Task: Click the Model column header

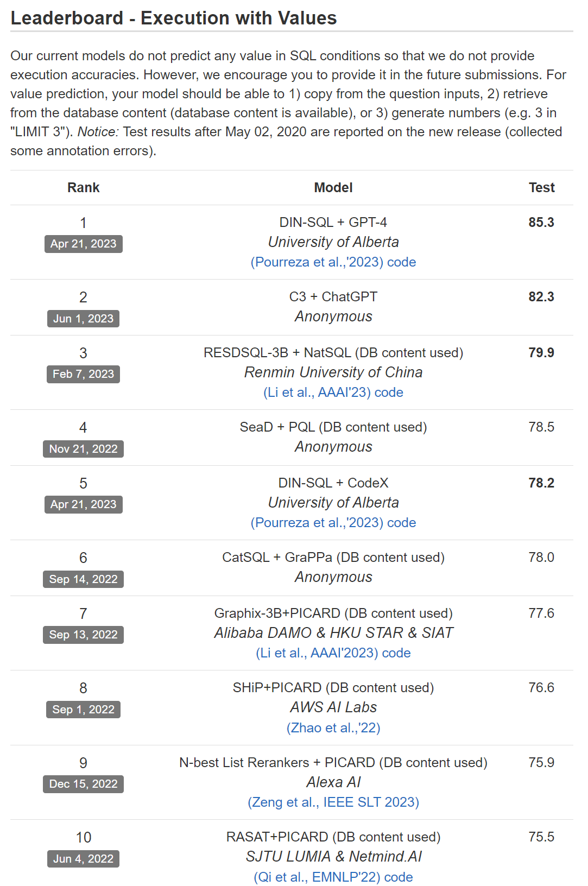Action: [333, 188]
